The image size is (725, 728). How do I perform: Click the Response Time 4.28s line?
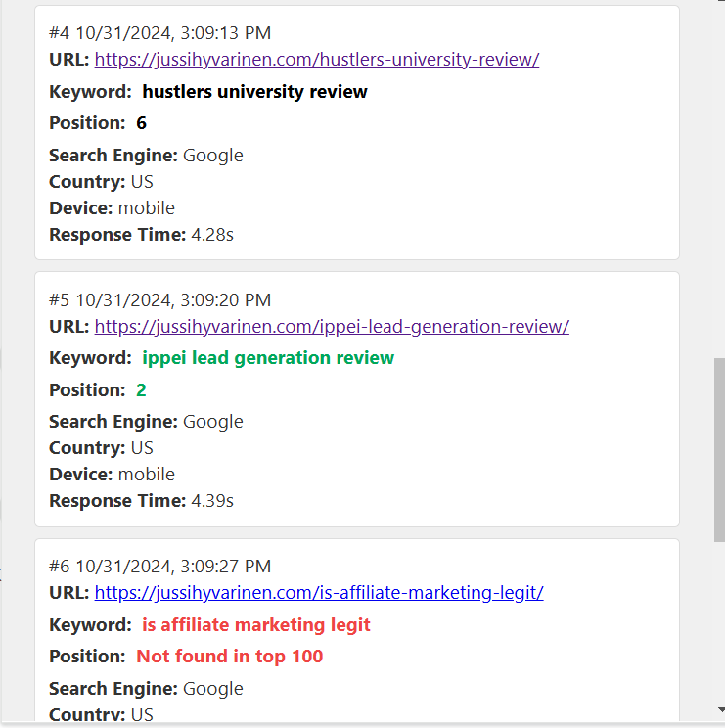(x=141, y=235)
